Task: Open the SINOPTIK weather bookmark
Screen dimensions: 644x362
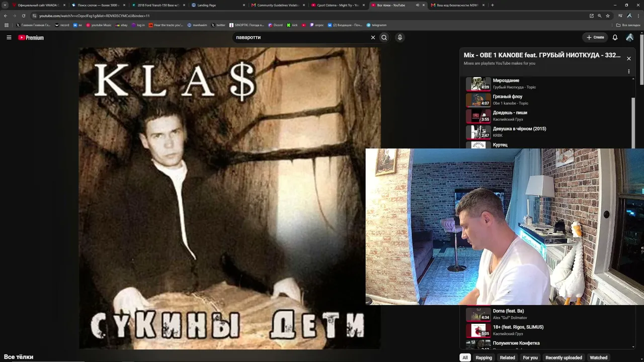Action: click(x=247, y=25)
